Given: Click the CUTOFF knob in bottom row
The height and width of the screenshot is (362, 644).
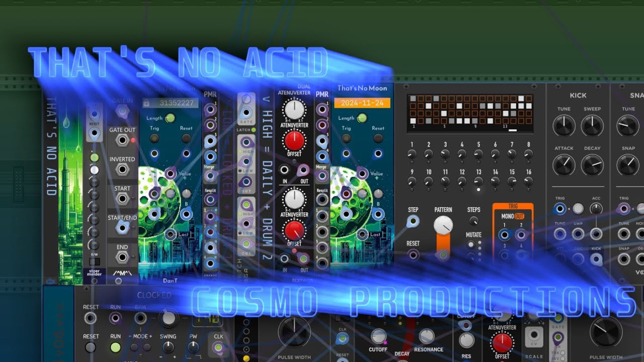Looking at the screenshot, I should tap(378, 336).
